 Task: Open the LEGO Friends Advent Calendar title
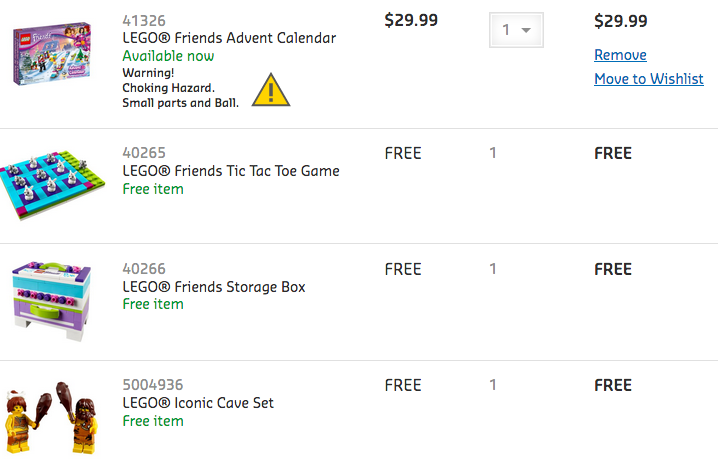(229, 38)
